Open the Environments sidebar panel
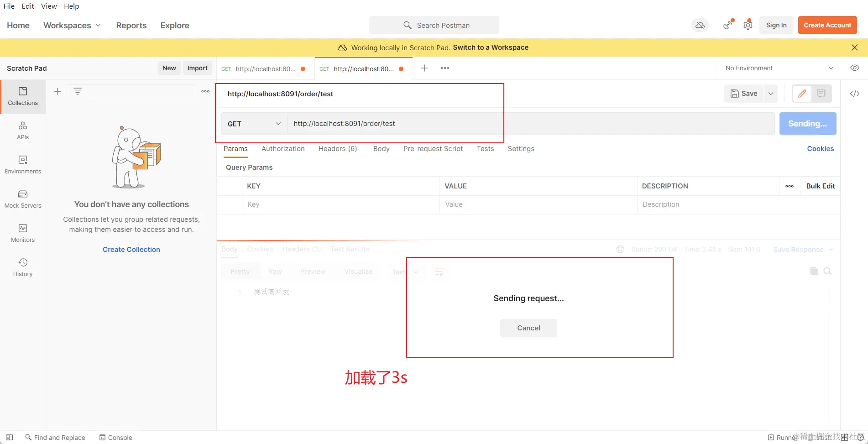 pos(23,165)
